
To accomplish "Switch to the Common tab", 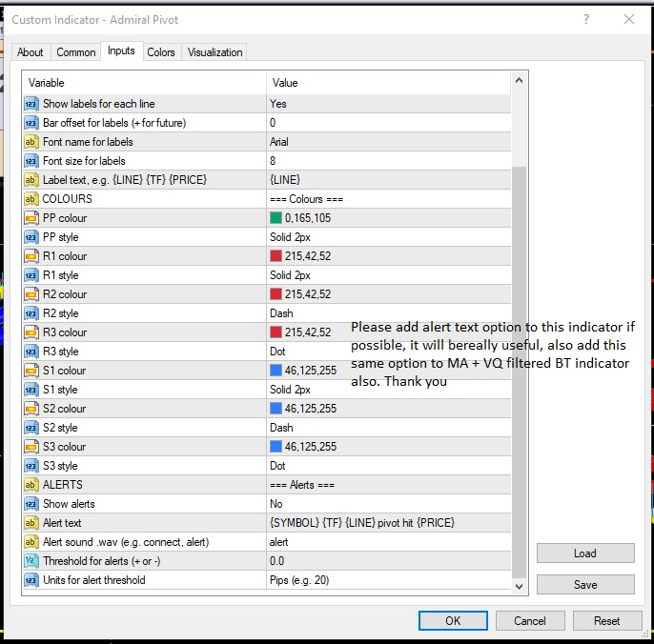I will (76, 52).
